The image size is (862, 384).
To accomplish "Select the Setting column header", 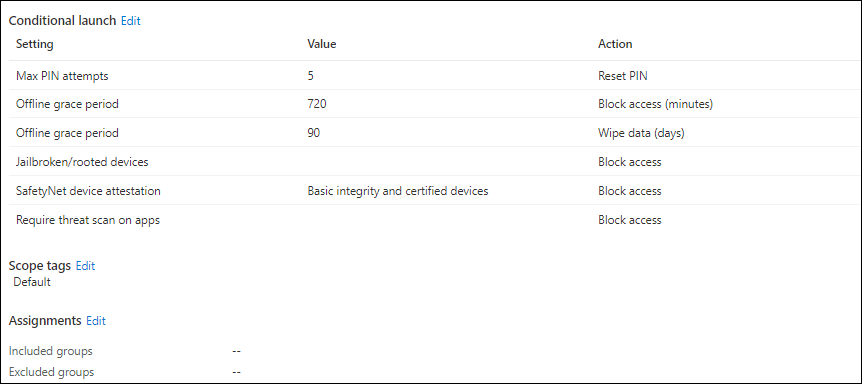I will (x=35, y=44).
